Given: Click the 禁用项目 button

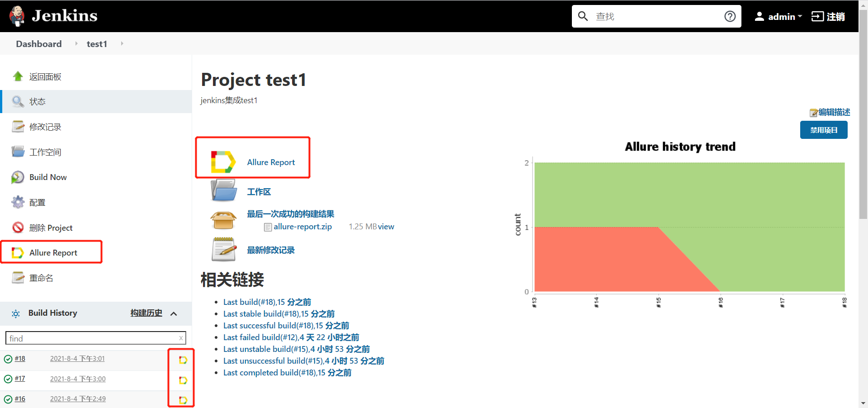Looking at the screenshot, I should [x=824, y=130].
